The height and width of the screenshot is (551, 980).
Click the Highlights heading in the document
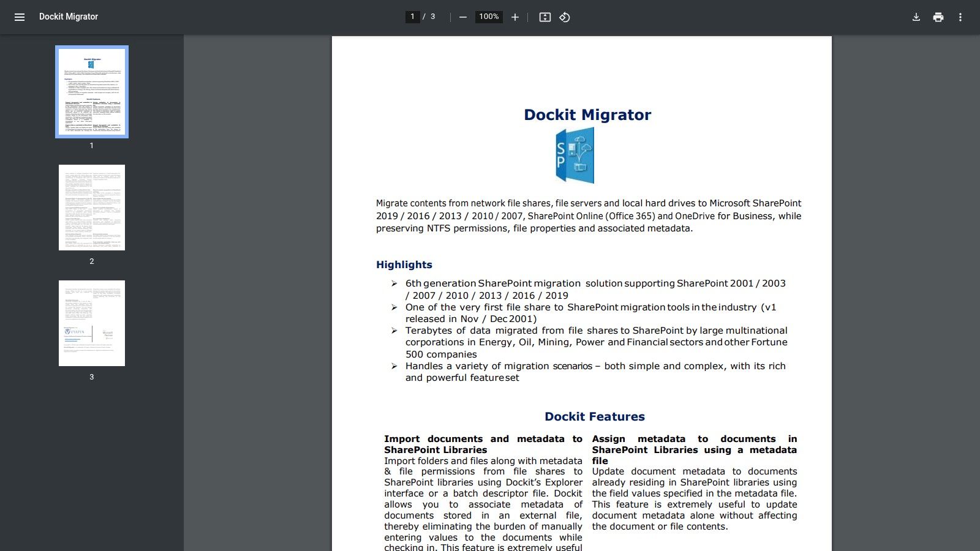coord(404,264)
